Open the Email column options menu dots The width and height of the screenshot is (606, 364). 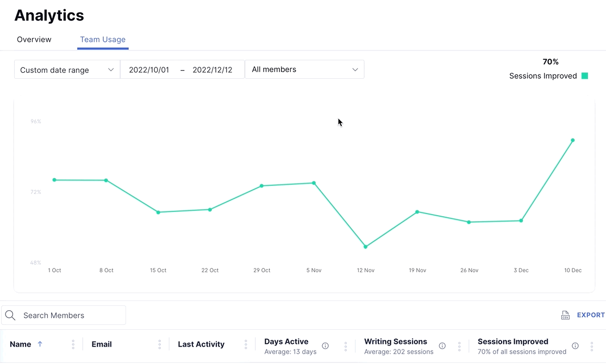(159, 344)
